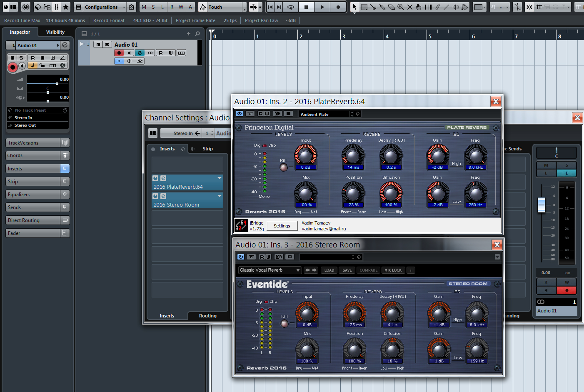Click the Stop transport button

point(306,7)
